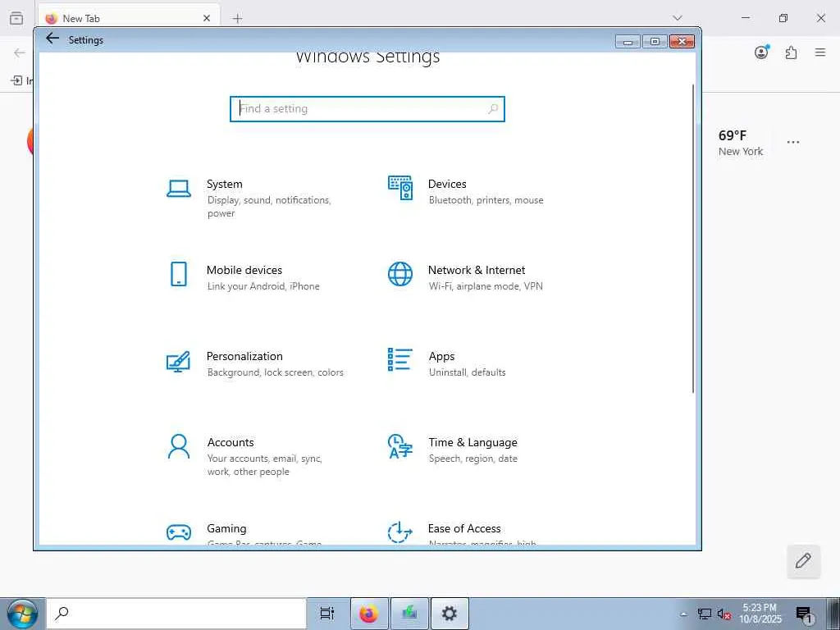Open the Ease of Access label
The height and width of the screenshot is (630, 840).
pos(464,529)
